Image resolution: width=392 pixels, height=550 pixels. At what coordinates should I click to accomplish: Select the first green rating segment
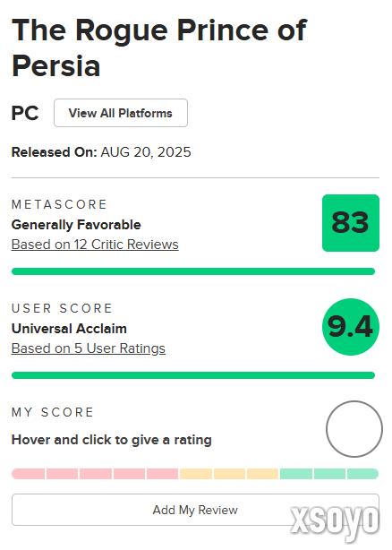[296, 474]
